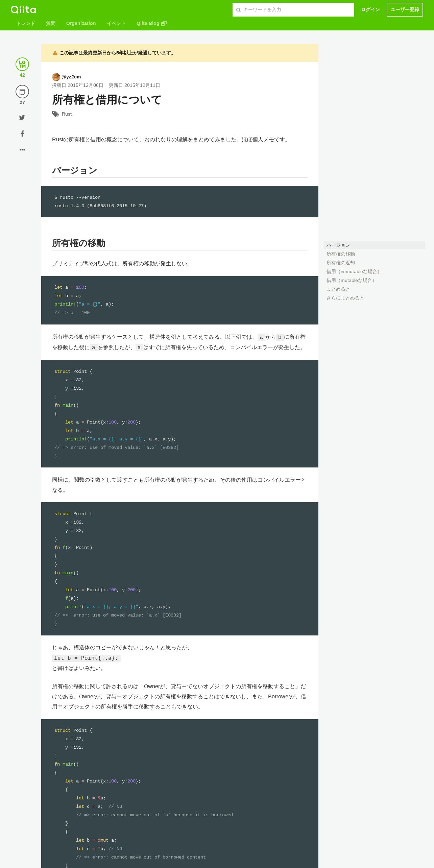Click the LGTM count 42

click(x=22, y=75)
